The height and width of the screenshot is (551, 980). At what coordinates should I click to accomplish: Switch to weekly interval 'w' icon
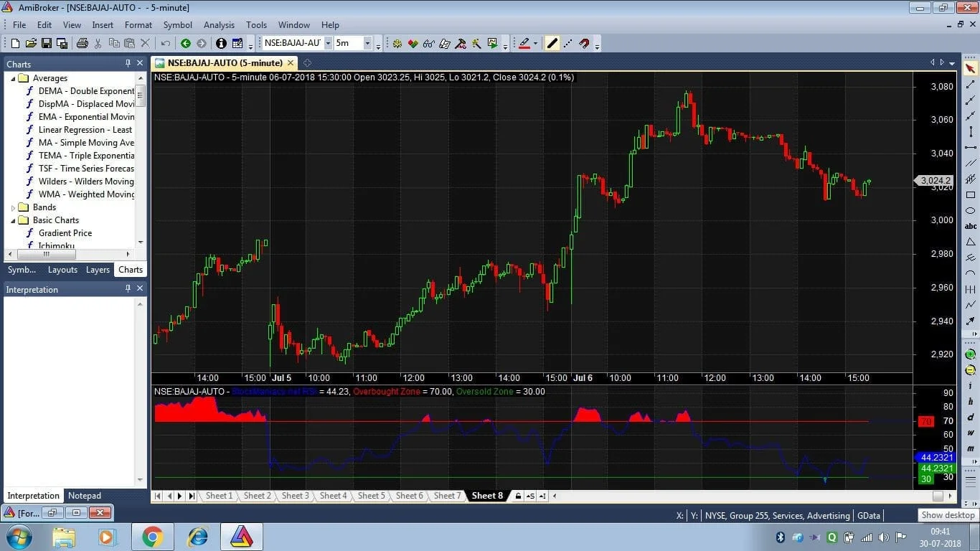click(971, 433)
